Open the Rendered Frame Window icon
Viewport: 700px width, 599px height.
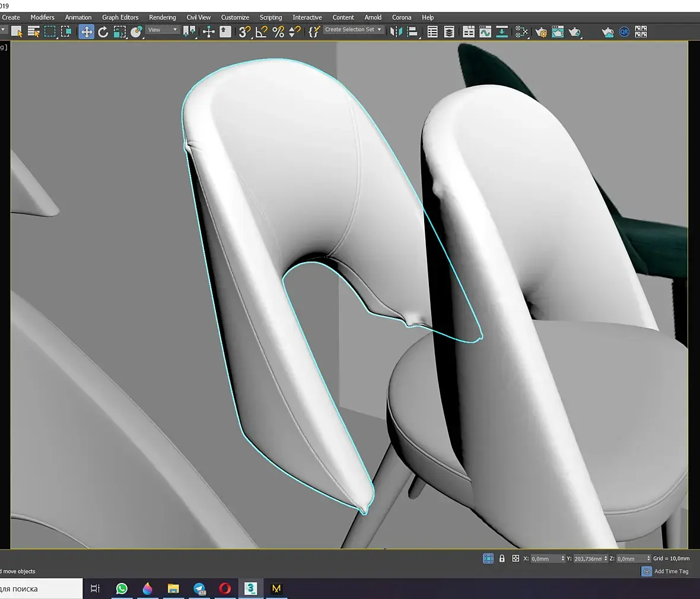(558, 32)
